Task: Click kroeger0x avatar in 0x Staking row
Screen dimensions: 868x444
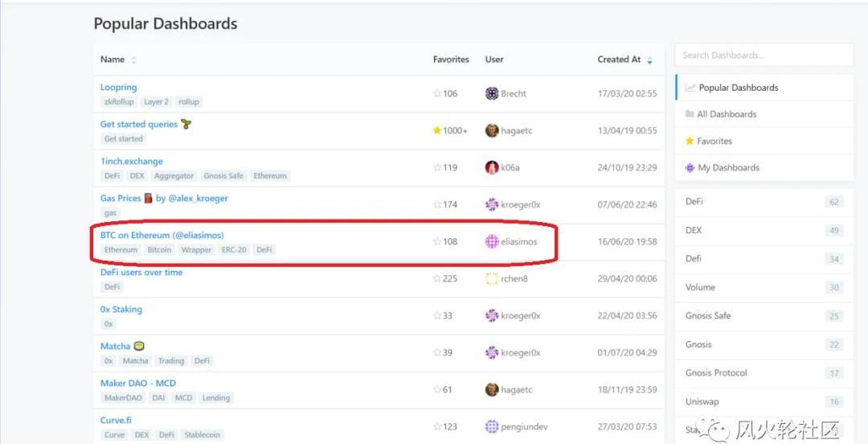Action: click(x=492, y=315)
